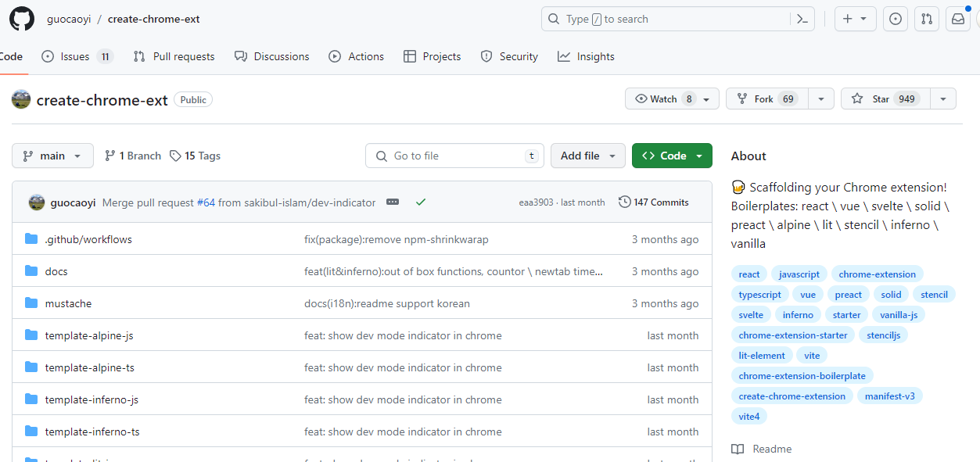Screen dimensions: 980x462
Task: Open the issues icon in top header
Action: point(896,19)
